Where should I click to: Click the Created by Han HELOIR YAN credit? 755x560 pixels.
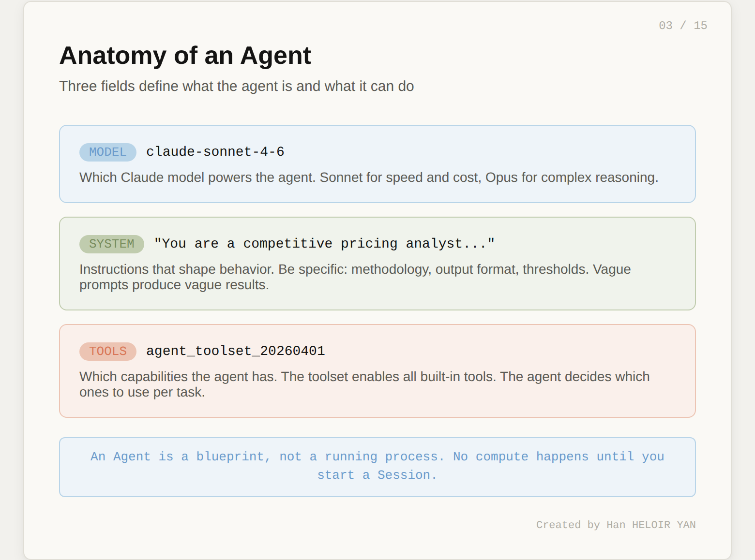[x=616, y=525]
